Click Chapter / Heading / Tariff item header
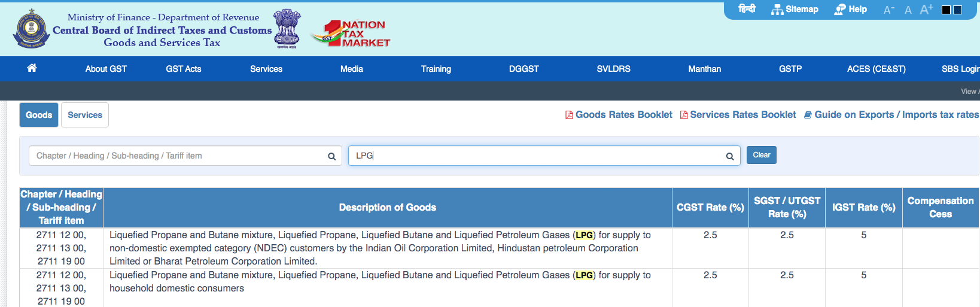 (61, 208)
